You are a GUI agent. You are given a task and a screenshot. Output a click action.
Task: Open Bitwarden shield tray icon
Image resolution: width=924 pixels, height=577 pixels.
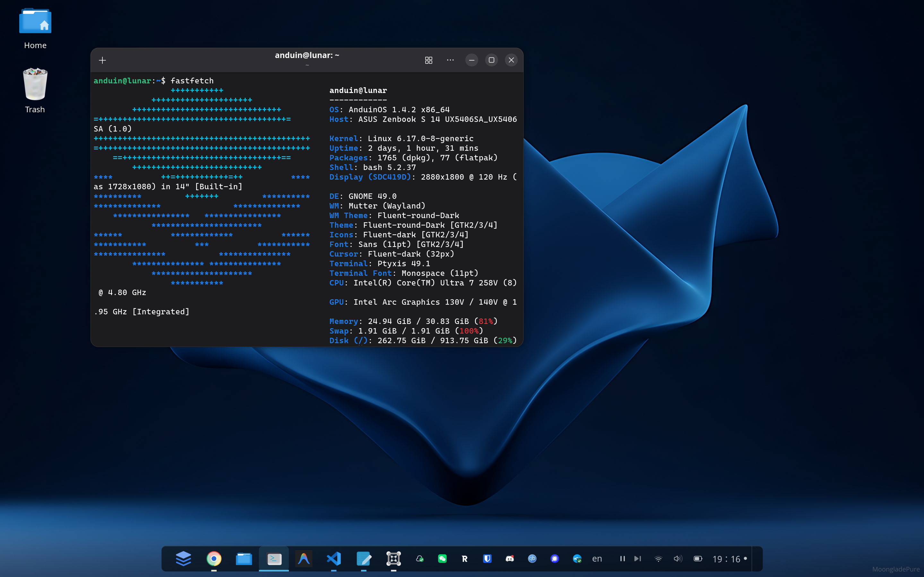coord(487,559)
